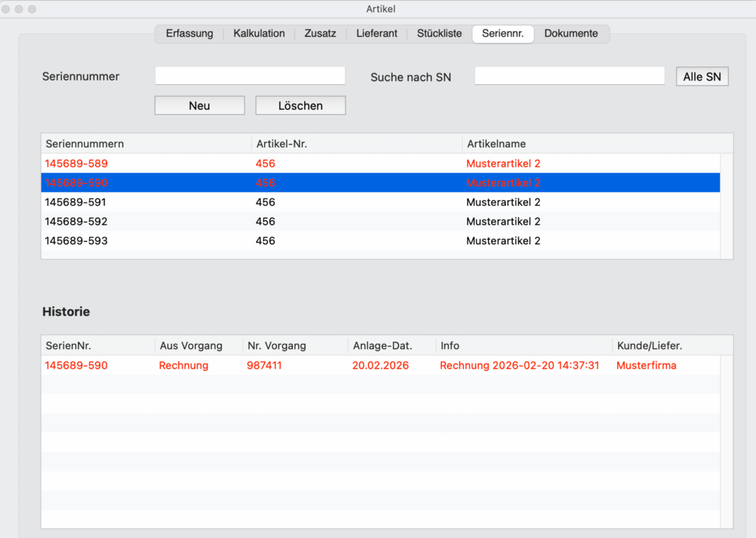Switch to the Erfassung tab

189,34
